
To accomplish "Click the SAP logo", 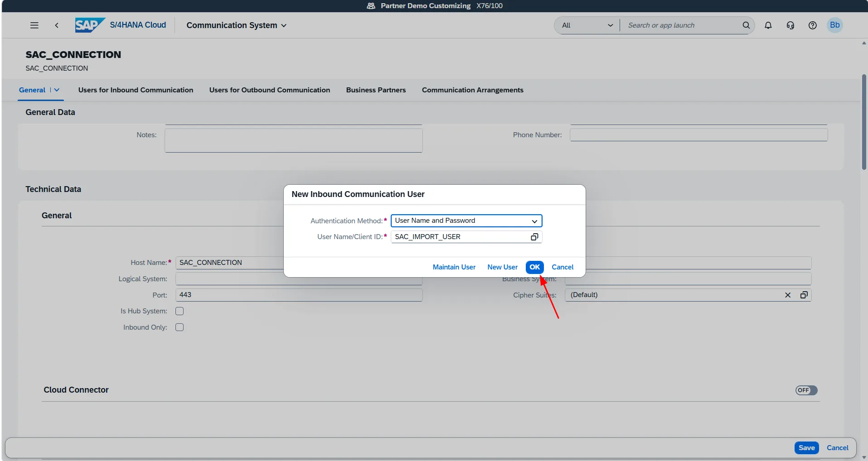I will point(90,25).
